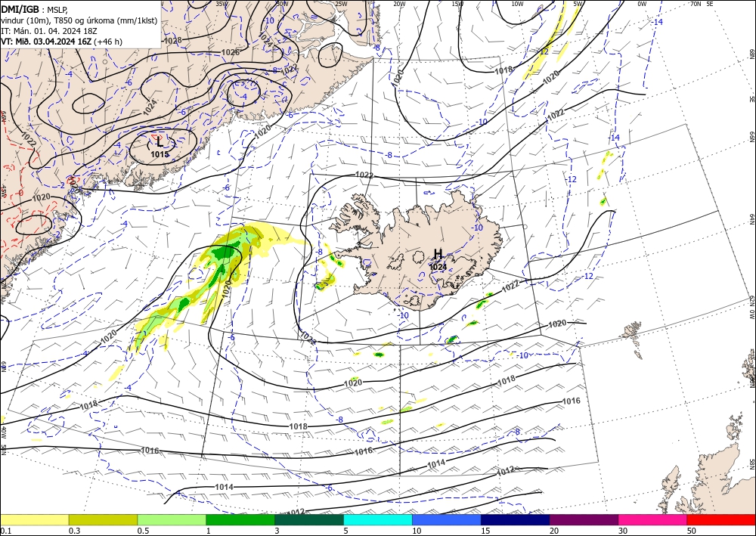Click the olive 0.3–0.5 legend swatch
756x536 pixels.
pos(103,519)
